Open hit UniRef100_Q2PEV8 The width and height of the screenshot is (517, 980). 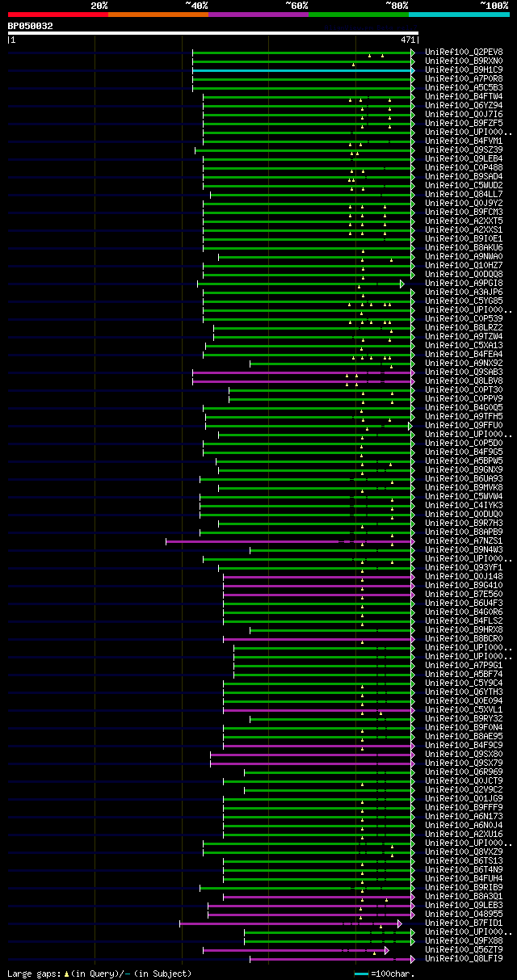(464, 53)
